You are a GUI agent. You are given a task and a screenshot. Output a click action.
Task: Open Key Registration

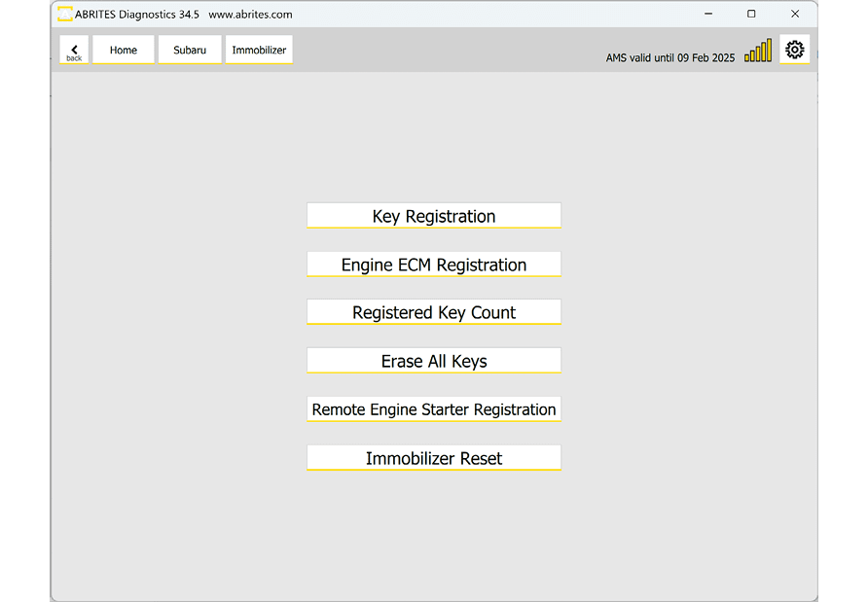(434, 216)
